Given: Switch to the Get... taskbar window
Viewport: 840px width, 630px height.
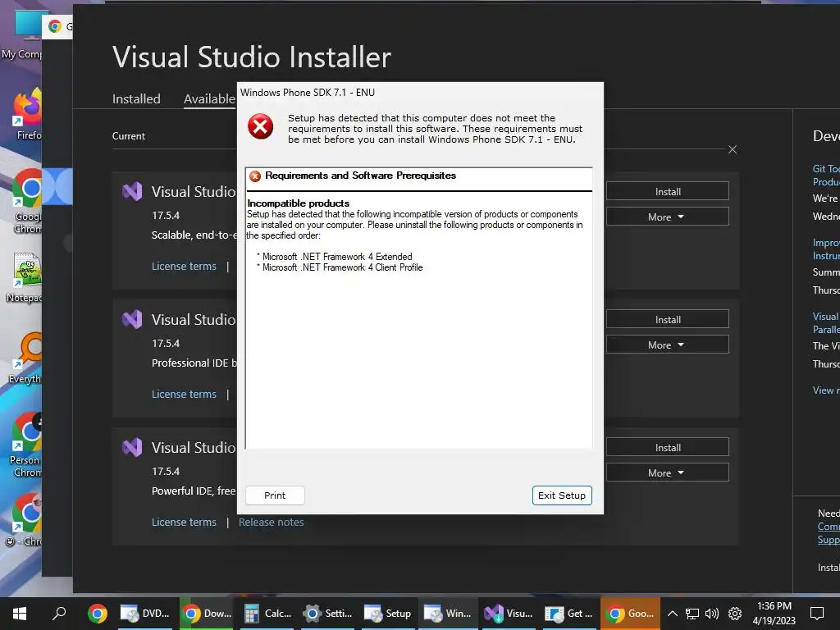Looking at the screenshot, I should [569, 614].
